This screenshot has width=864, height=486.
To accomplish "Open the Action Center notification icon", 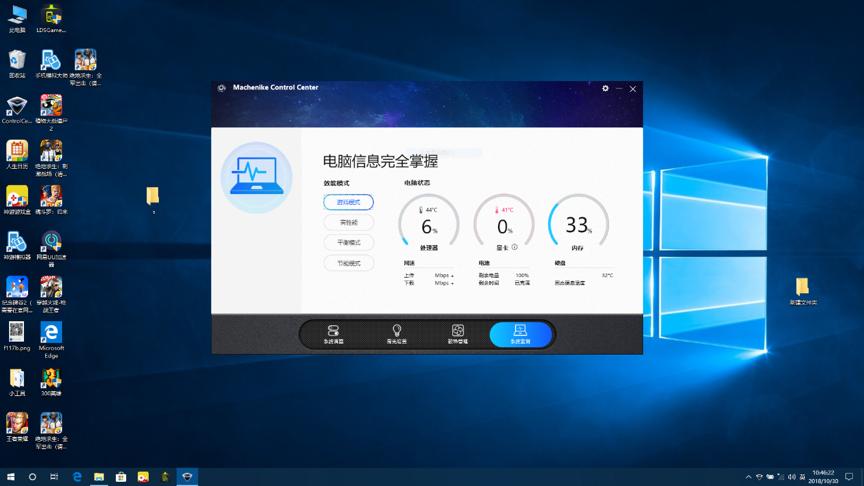I will [849, 477].
